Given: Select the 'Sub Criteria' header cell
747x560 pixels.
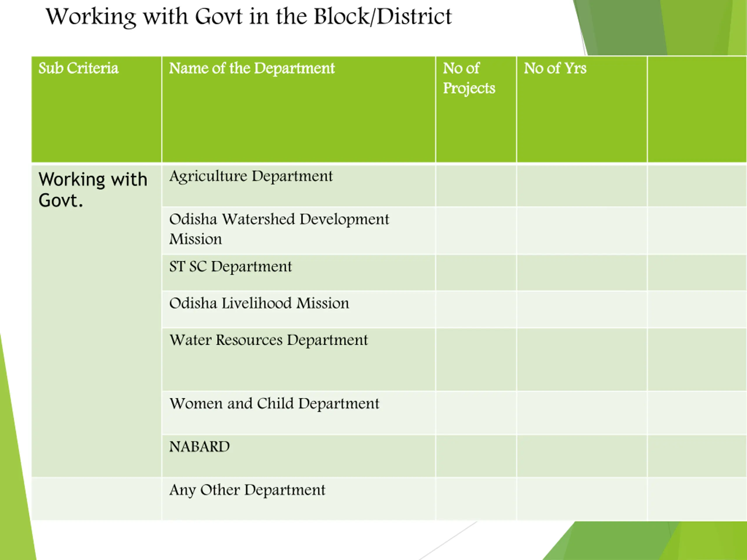Looking at the screenshot, I should [96, 109].
